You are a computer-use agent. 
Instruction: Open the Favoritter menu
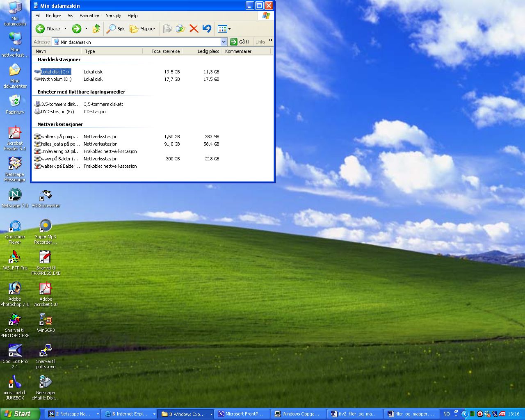[89, 16]
